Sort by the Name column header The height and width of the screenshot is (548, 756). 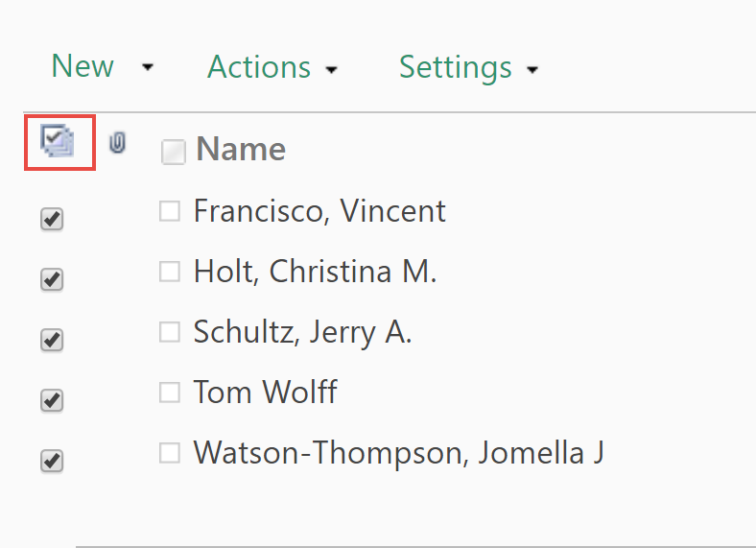click(241, 149)
